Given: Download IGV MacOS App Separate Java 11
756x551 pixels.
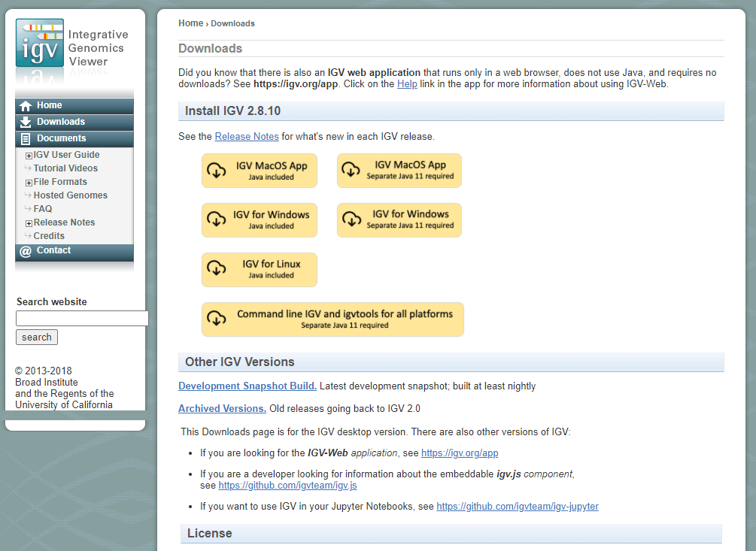Looking at the screenshot, I should tap(399, 171).
